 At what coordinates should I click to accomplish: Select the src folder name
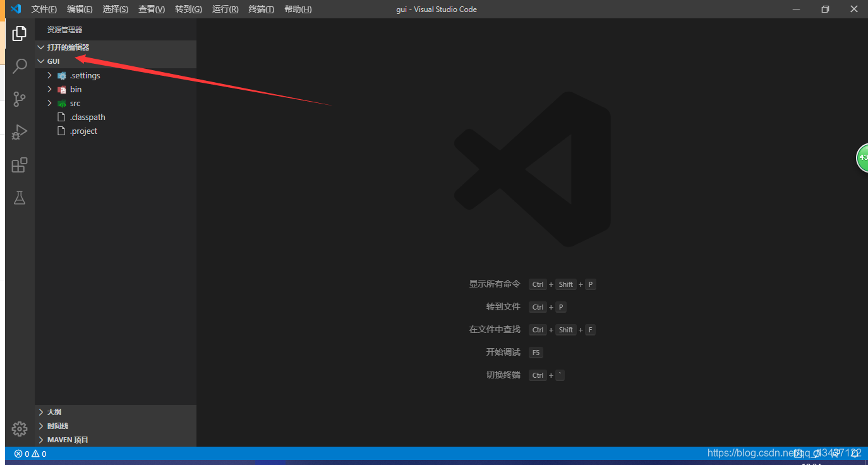75,104
